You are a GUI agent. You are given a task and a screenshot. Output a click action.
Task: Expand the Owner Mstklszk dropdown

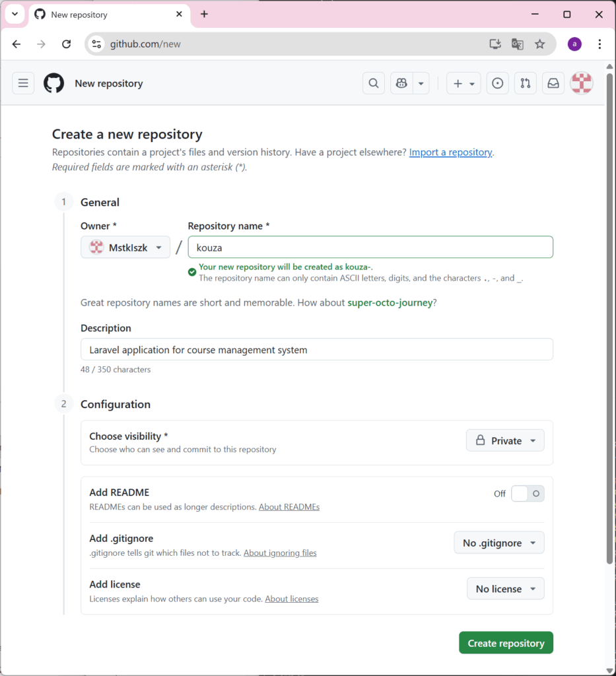pyautogui.click(x=125, y=248)
